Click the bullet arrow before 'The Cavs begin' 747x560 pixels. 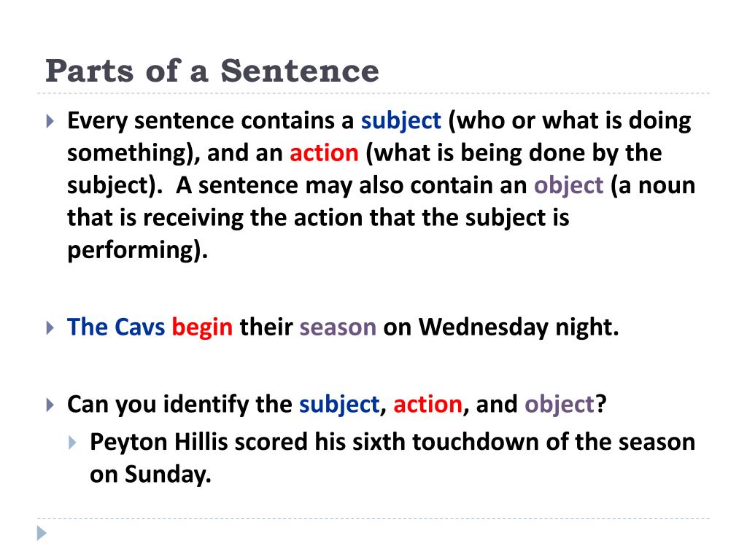50,327
